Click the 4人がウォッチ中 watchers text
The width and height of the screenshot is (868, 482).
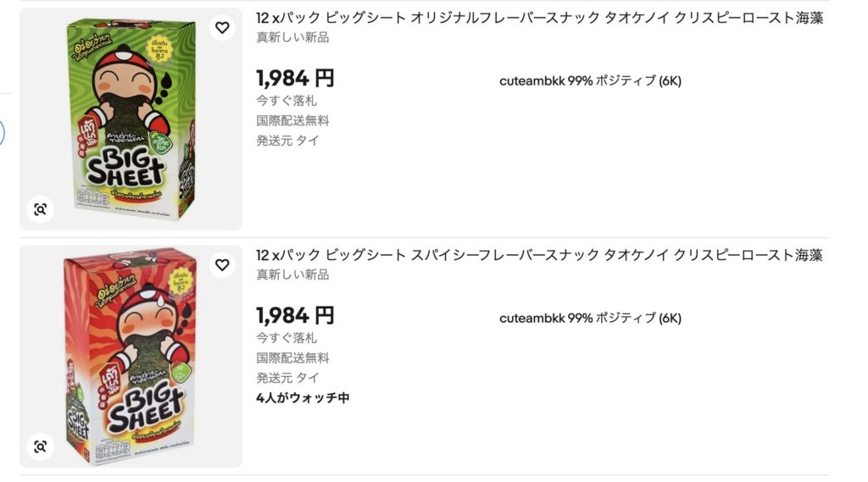click(303, 397)
